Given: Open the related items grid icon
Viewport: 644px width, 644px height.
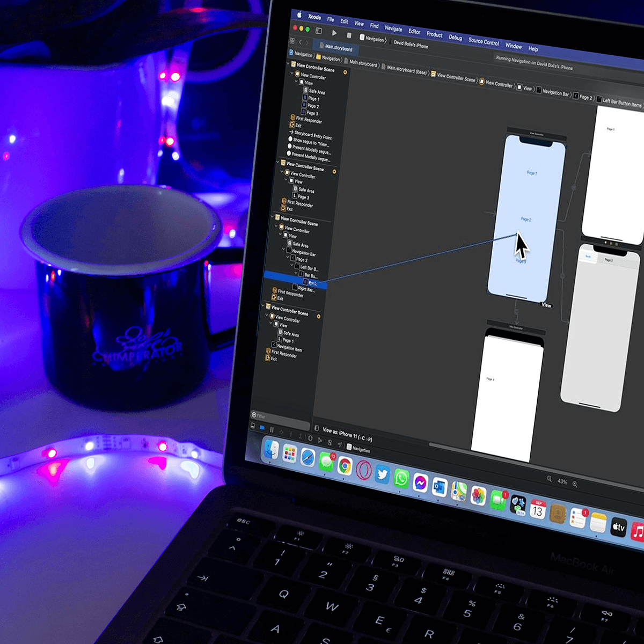Looking at the screenshot, I should pos(292,41).
